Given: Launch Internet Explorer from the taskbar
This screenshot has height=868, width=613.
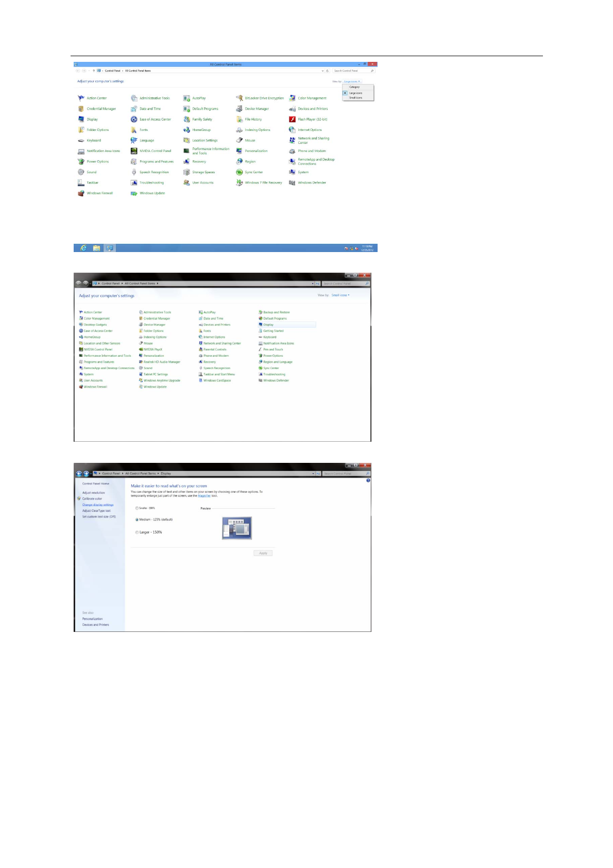Looking at the screenshot, I should click(x=83, y=248).
